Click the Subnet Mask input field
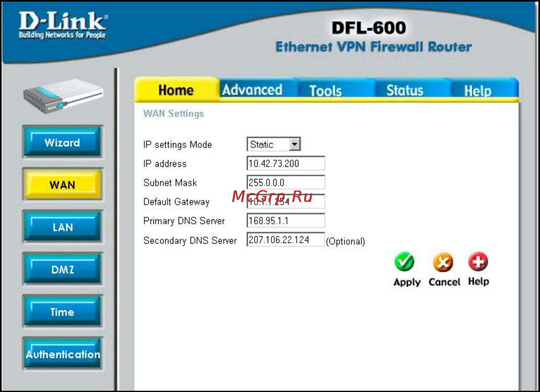 click(286, 182)
